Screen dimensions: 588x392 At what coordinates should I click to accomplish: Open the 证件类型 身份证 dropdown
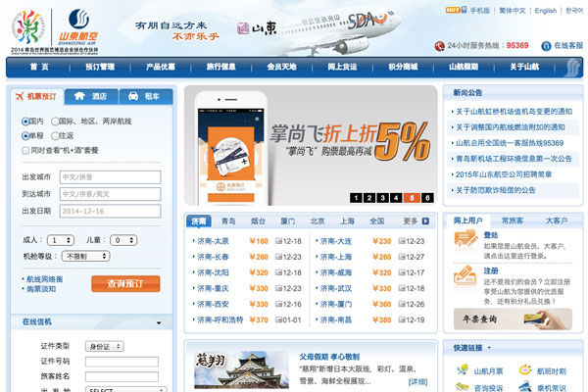105,347
